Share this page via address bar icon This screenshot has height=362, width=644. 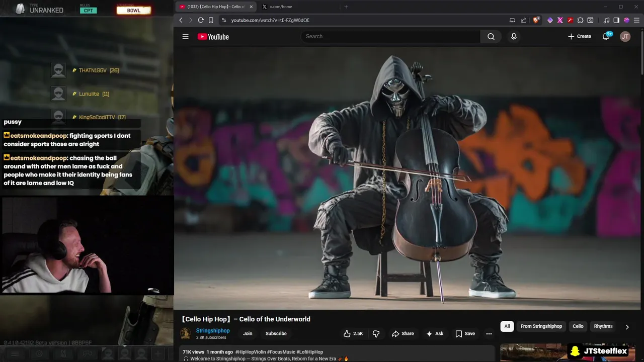pyautogui.click(x=524, y=20)
